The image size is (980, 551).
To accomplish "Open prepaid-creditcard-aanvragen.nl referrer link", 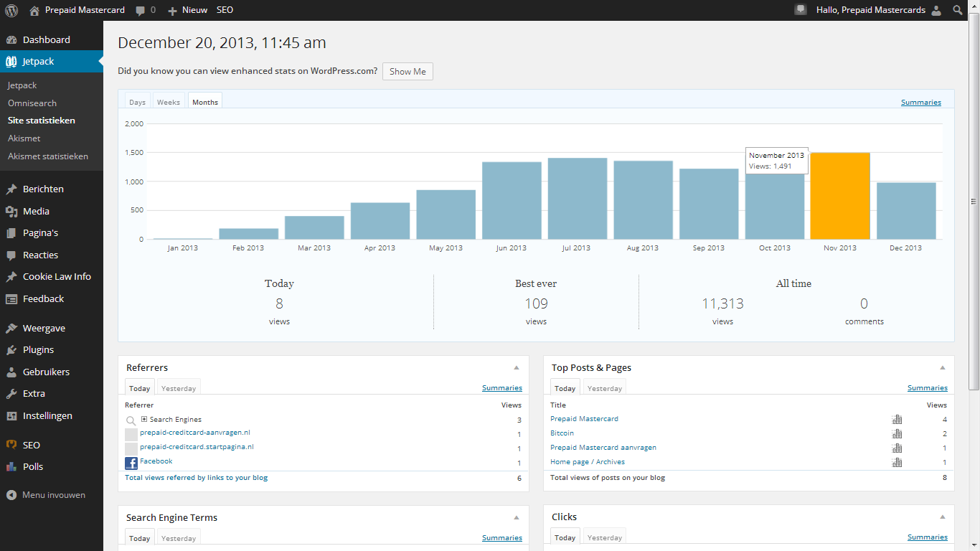I will click(195, 433).
